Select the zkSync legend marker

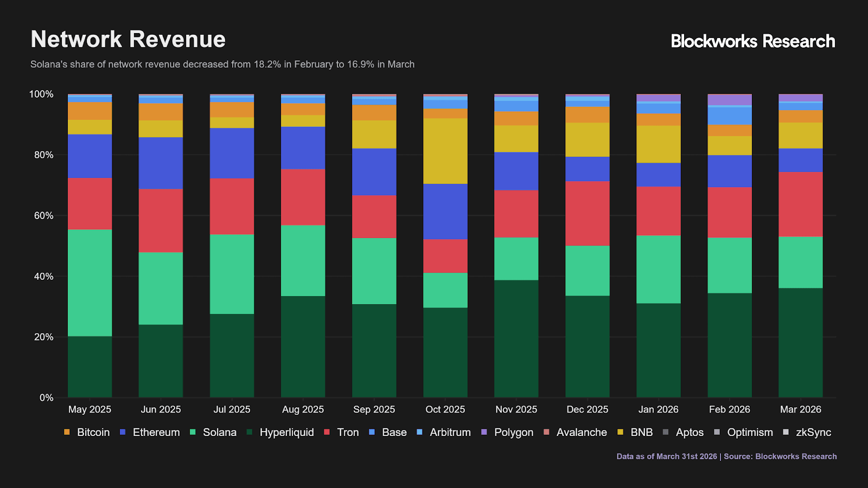[x=784, y=432]
